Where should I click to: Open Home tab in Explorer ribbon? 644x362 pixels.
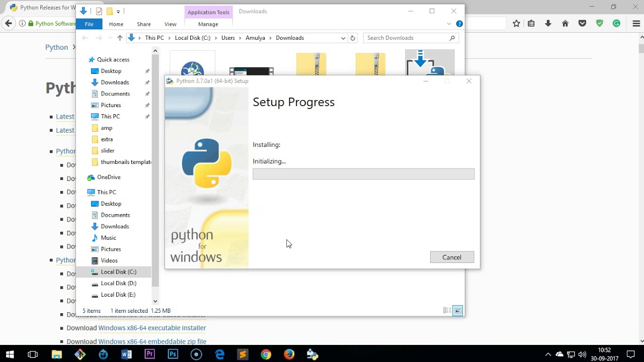point(116,24)
